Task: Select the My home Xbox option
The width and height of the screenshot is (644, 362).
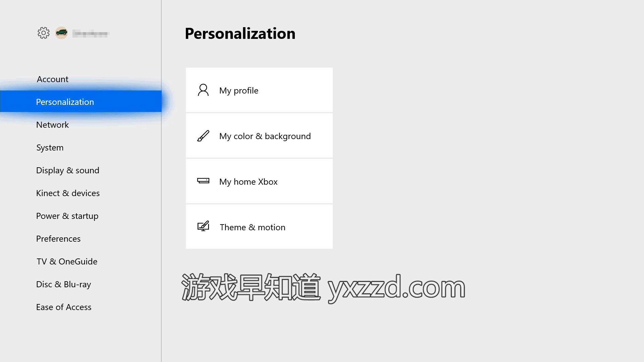Action: point(259,181)
